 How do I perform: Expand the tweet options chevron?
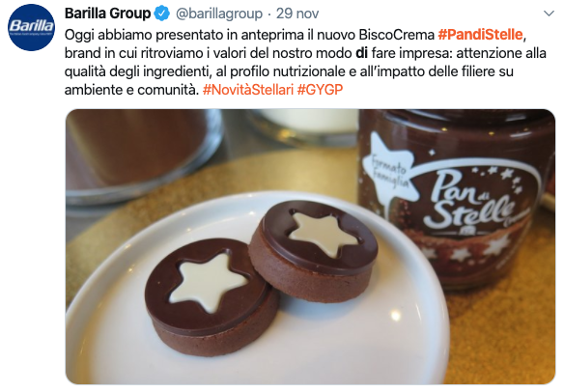tap(549, 14)
